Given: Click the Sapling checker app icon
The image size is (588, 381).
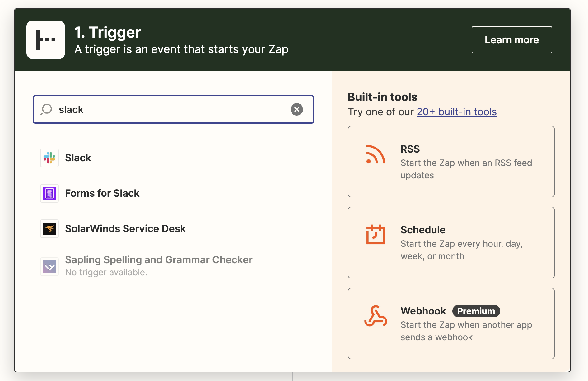Looking at the screenshot, I should click(x=49, y=267).
